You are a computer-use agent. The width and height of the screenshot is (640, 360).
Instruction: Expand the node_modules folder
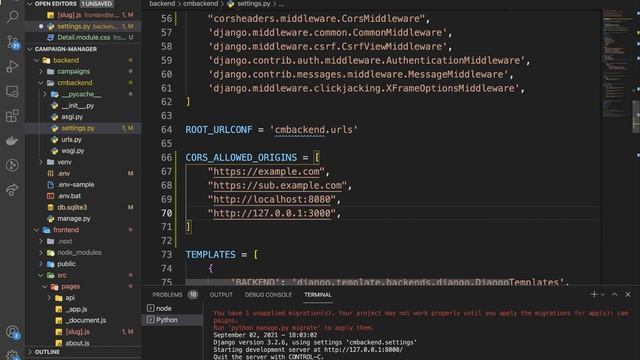(x=41, y=253)
